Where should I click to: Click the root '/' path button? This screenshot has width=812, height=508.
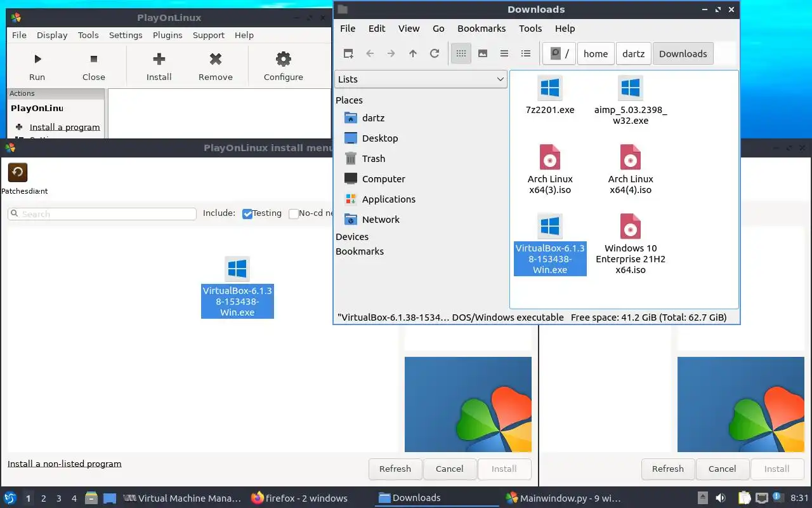point(559,54)
